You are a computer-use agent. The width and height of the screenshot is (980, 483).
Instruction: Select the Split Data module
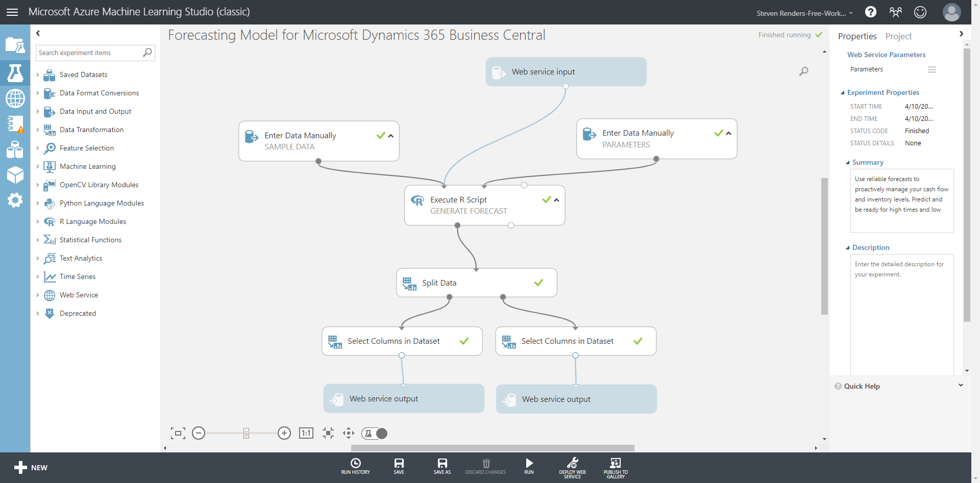point(477,283)
